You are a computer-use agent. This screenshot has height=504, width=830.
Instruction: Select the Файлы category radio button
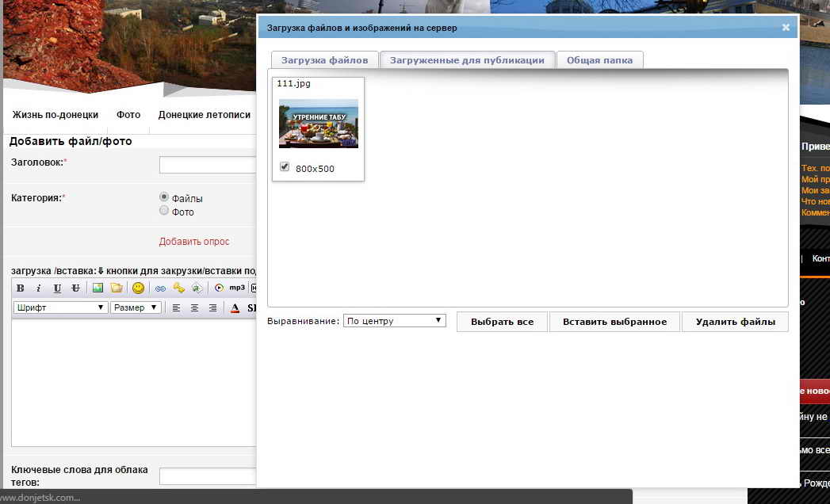pyautogui.click(x=164, y=197)
